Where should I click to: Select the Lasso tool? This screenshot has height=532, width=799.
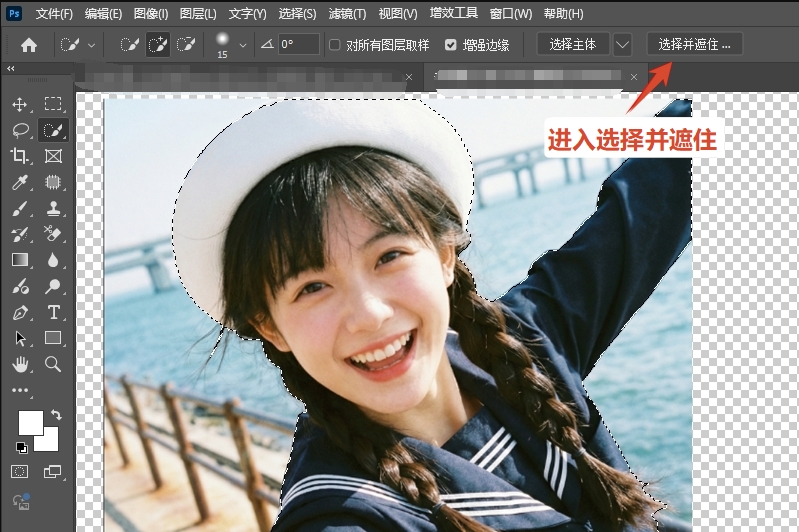(20, 130)
